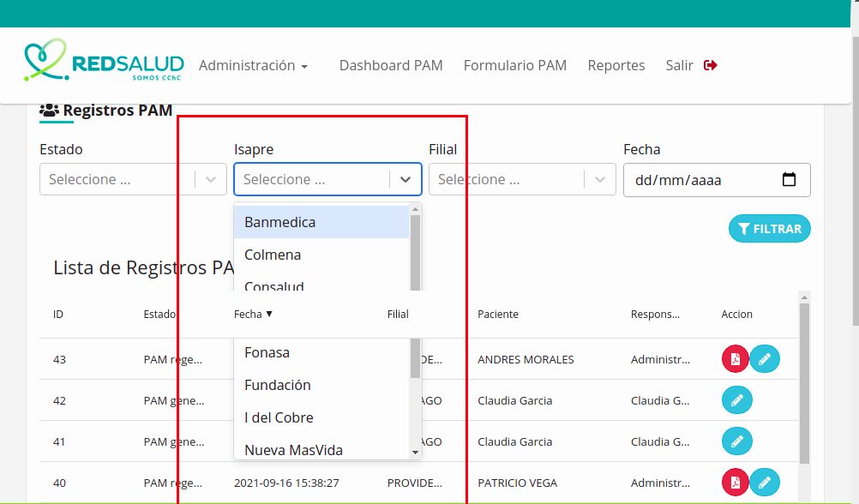Click Salir to log out

(x=679, y=65)
